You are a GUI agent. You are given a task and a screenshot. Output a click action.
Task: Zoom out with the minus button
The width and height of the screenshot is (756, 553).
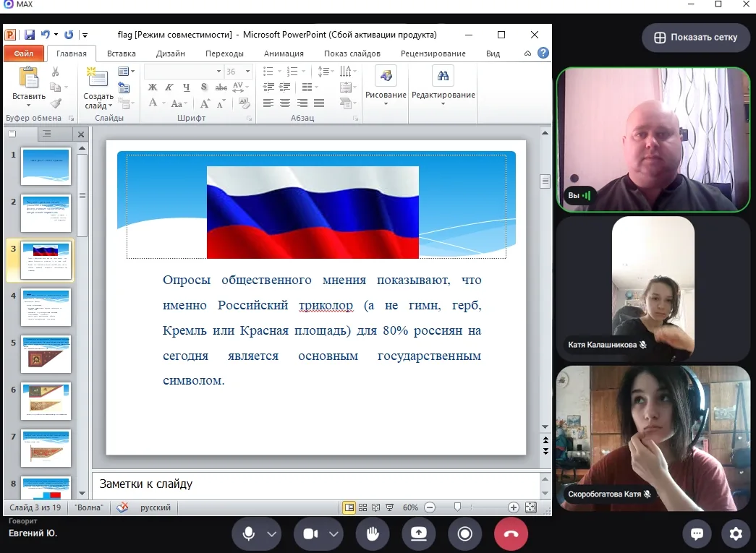pyautogui.click(x=430, y=507)
